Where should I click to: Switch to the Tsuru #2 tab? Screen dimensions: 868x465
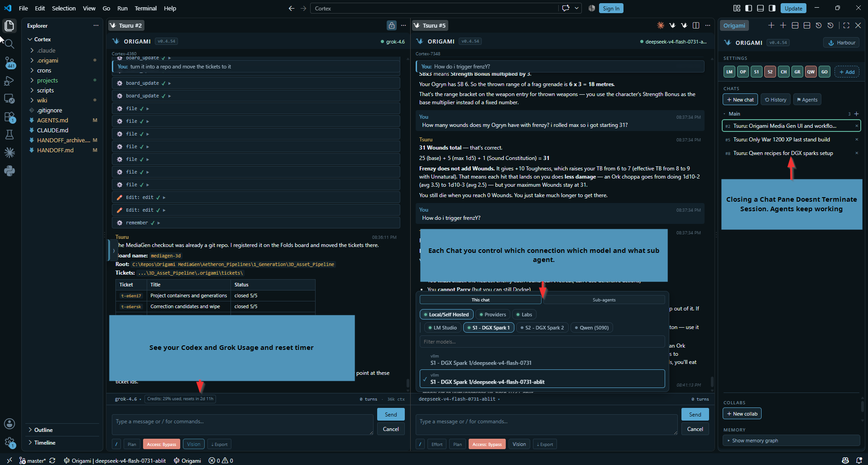tap(126, 25)
